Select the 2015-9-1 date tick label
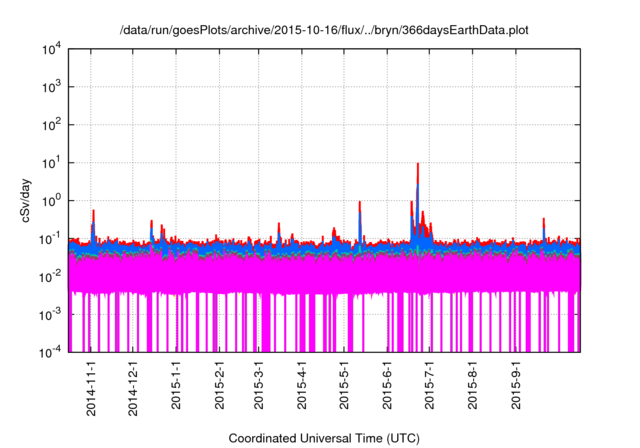The image size is (640, 448). click(514, 385)
